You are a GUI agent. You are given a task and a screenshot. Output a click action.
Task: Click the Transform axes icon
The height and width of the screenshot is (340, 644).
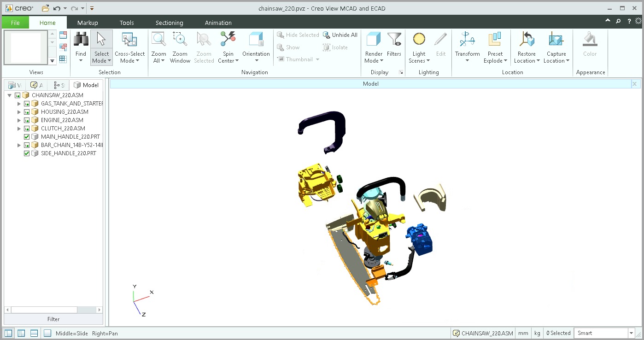467,40
